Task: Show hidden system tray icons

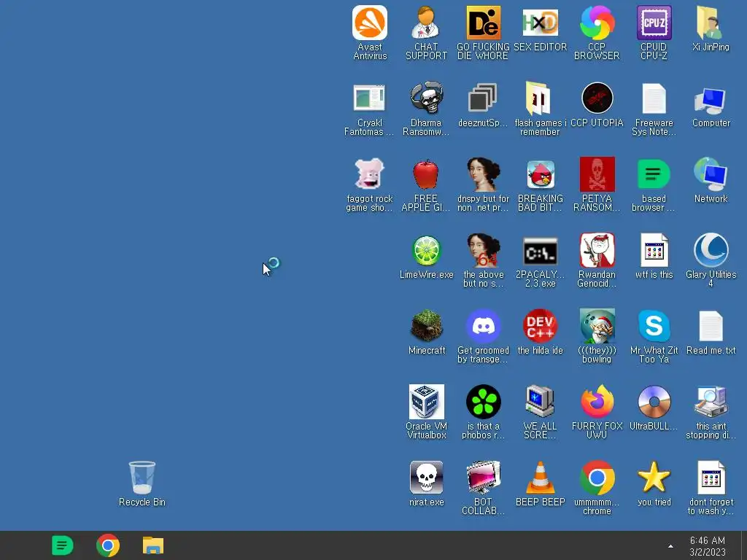Action: (x=670, y=546)
